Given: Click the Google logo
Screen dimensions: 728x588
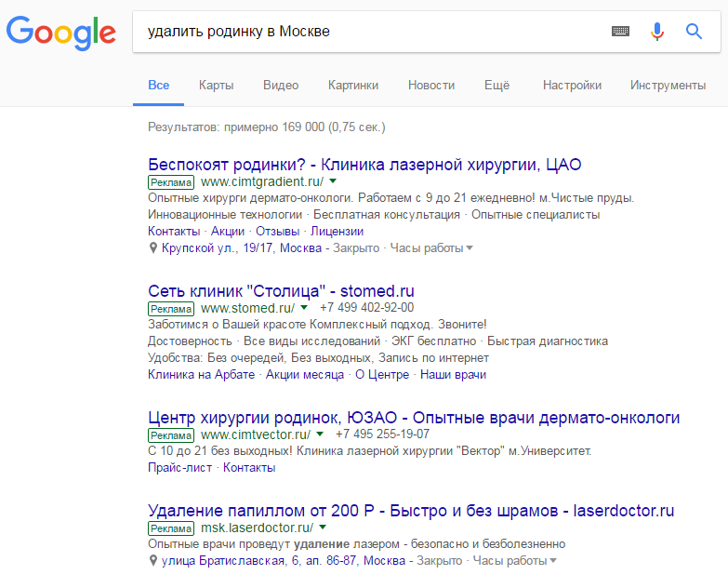Looking at the screenshot, I should click(60, 33).
